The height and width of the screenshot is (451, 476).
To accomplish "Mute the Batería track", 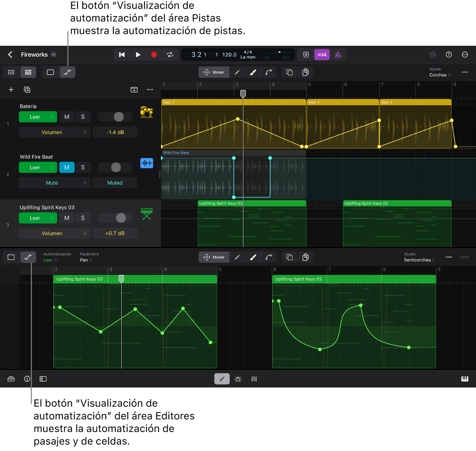I will tap(67, 117).
